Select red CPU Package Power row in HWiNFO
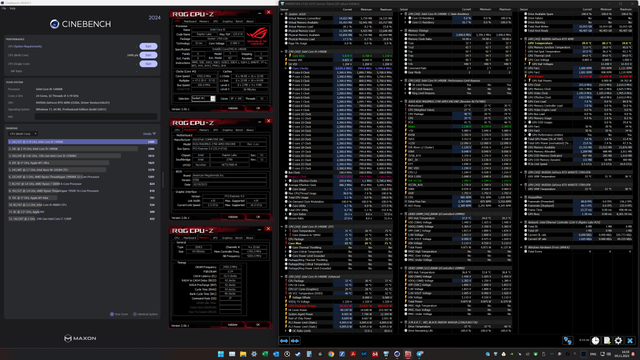This screenshot has width=640, height=360. tap(338, 306)
